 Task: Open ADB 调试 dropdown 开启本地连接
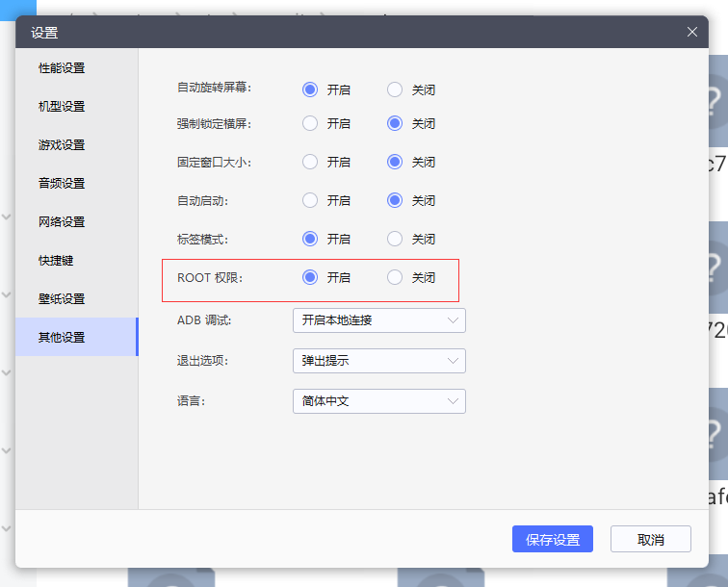pyautogui.click(x=379, y=320)
